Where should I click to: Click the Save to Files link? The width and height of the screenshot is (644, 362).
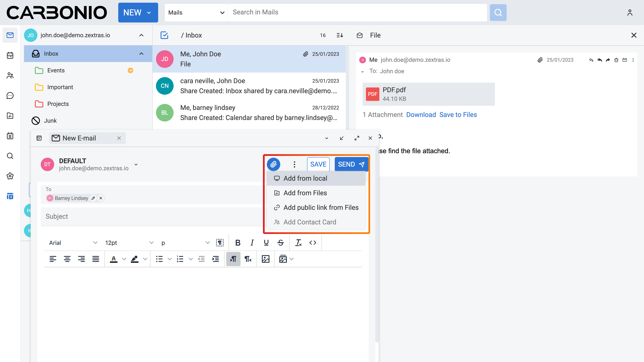[458, 115]
